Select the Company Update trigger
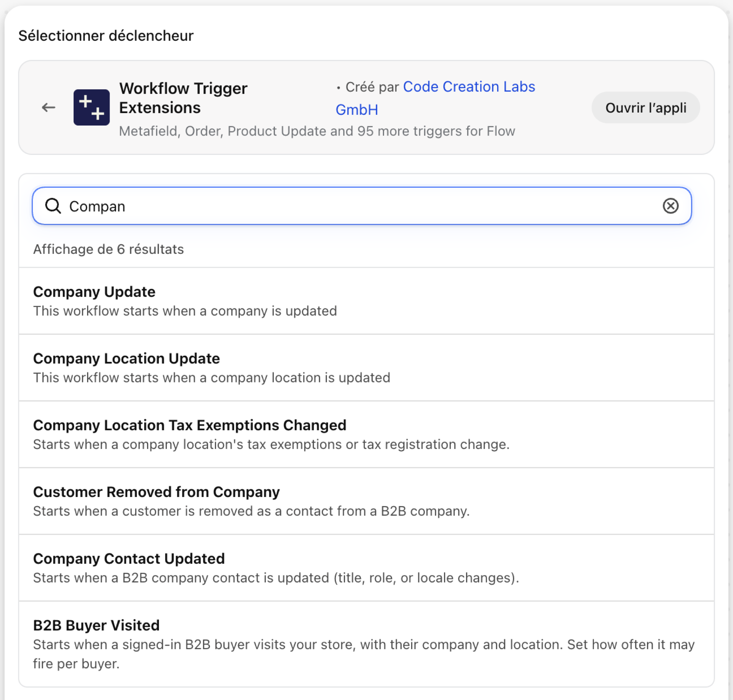 [366, 301]
